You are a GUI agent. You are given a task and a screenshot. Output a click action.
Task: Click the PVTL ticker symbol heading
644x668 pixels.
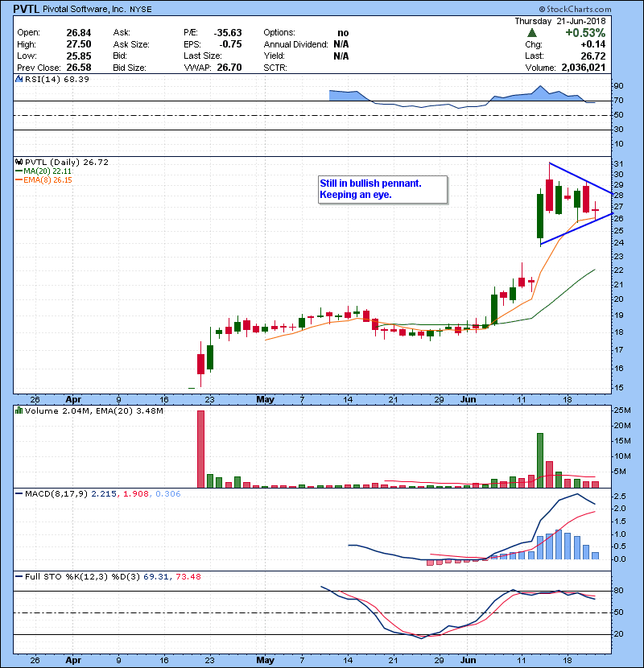point(28,10)
